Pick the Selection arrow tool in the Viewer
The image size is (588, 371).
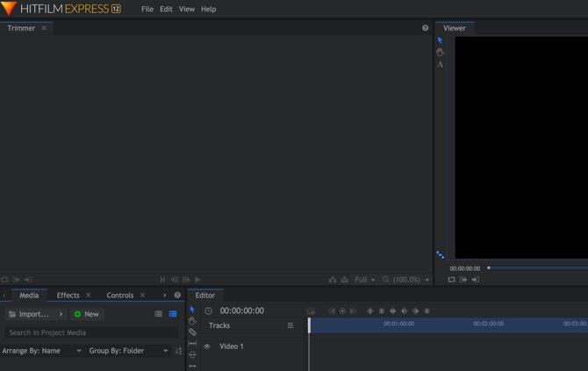(441, 40)
